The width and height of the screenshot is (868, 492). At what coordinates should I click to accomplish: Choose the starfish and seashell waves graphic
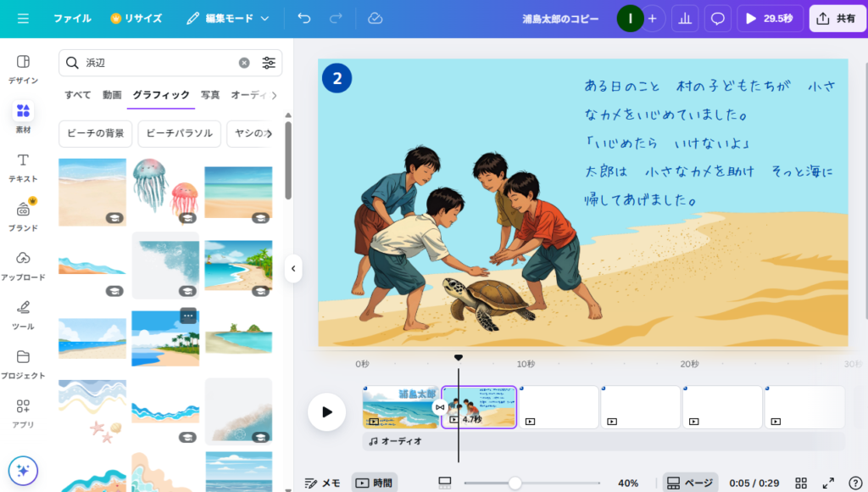point(92,411)
